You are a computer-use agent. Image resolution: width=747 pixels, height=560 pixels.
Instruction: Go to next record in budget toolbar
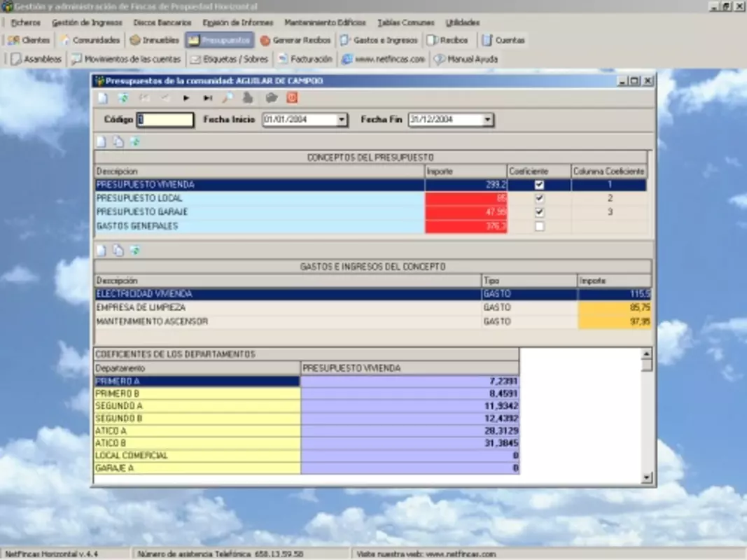[x=186, y=98]
